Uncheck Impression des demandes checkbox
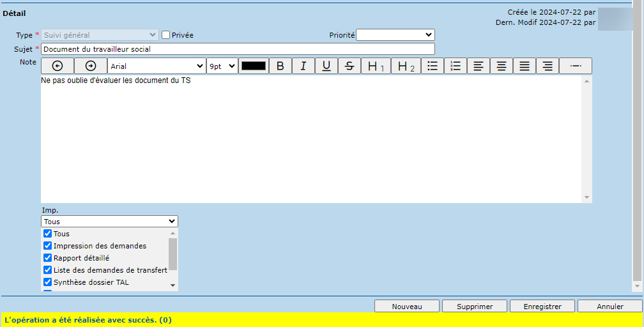 [x=47, y=246]
